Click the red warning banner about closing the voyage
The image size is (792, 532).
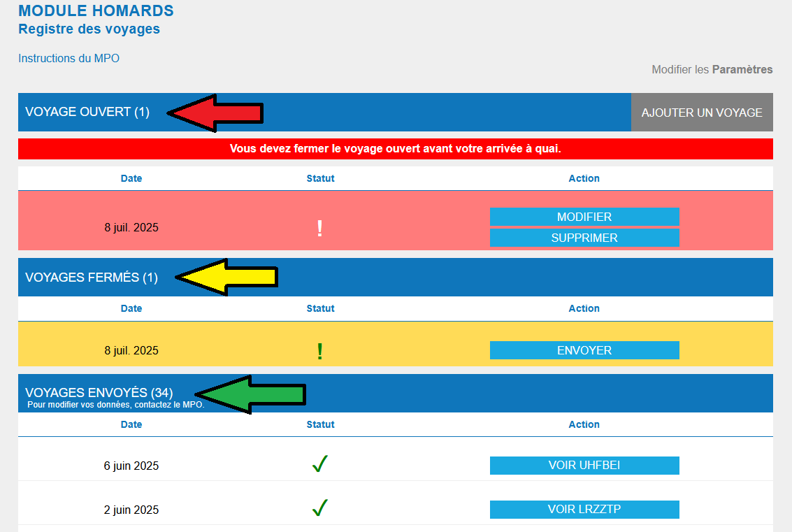pyautogui.click(x=395, y=149)
